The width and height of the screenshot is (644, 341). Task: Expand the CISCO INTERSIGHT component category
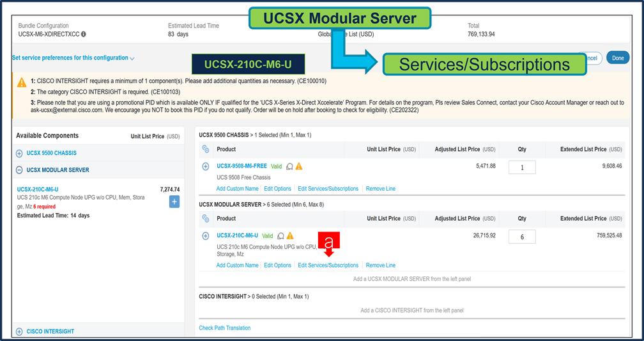pyautogui.click(x=19, y=331)
